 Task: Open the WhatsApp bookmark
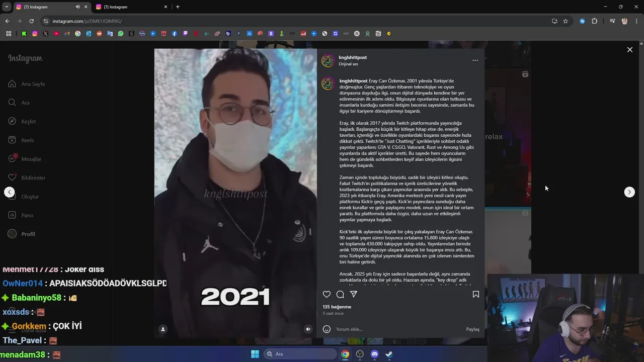click(121, 34)
